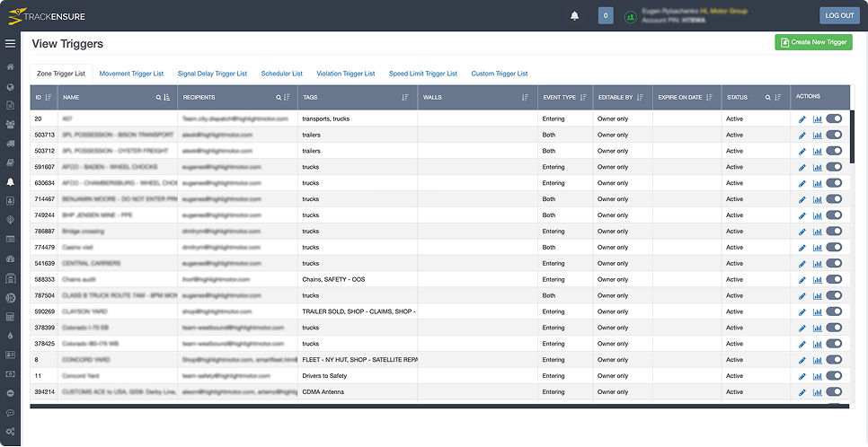
Task: Edit trigger 591607 with pencil icon
Action: click(x=802, y=167)
